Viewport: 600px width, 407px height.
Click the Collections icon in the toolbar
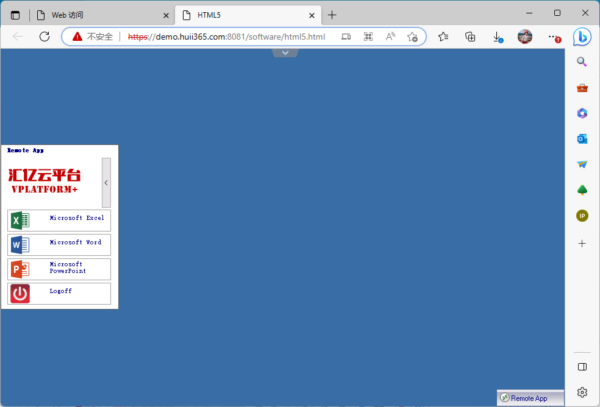tap(470, 36)
